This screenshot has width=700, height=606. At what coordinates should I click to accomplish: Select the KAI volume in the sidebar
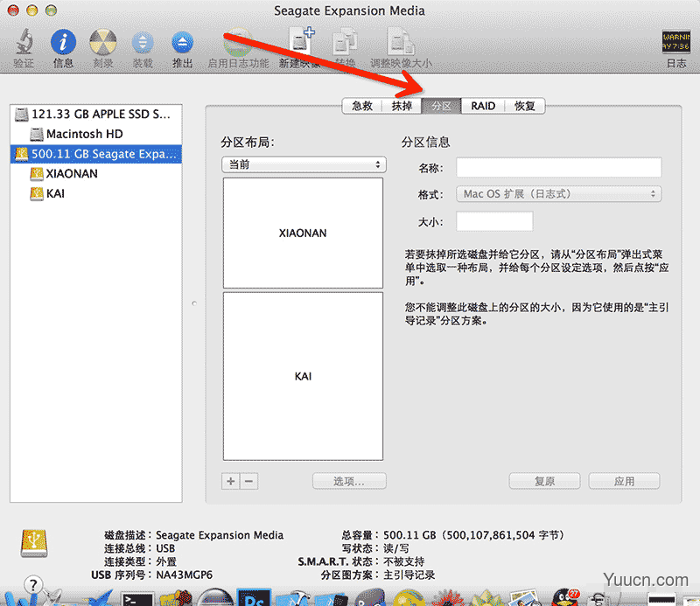96,193
